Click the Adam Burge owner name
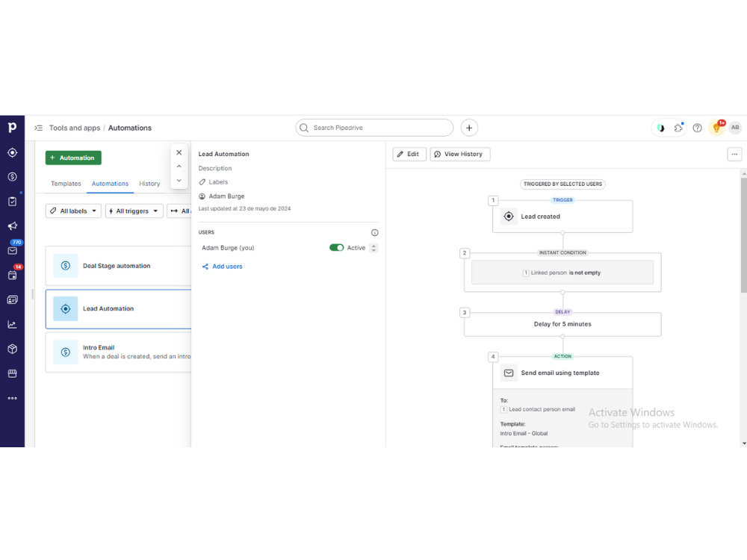Viewport: 747px width, 560px height. click(x=226, y=196)
